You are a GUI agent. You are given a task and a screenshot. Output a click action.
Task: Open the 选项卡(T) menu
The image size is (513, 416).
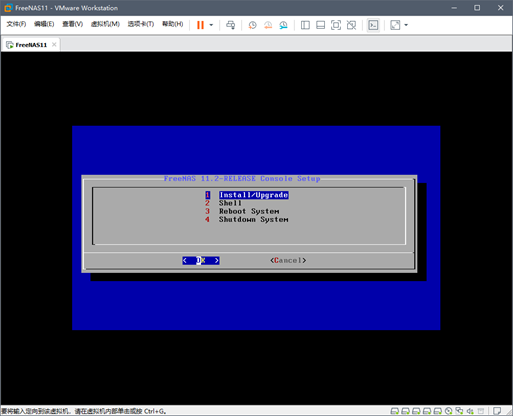coord(141,24)
